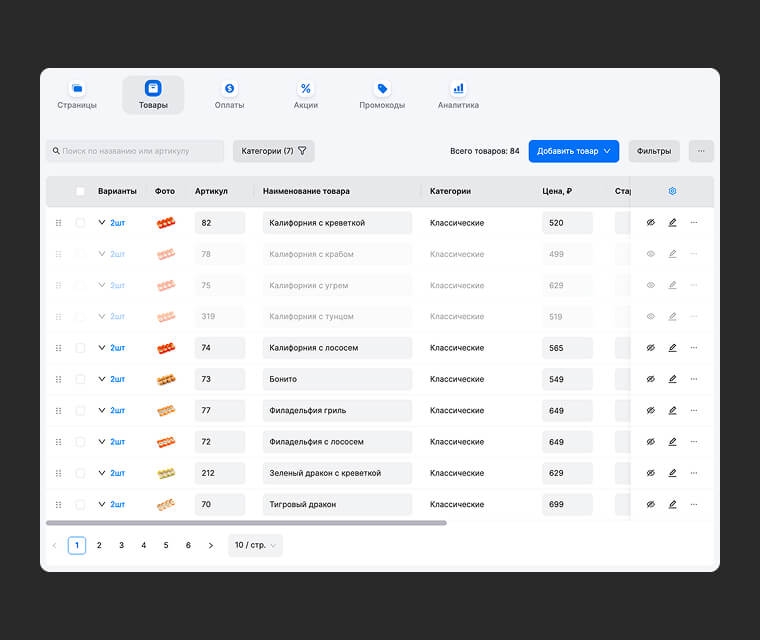The image size is (760, 640).
Task: Open three-dots menu for Тигровый дракон row
Action: [x=694, y=504]
